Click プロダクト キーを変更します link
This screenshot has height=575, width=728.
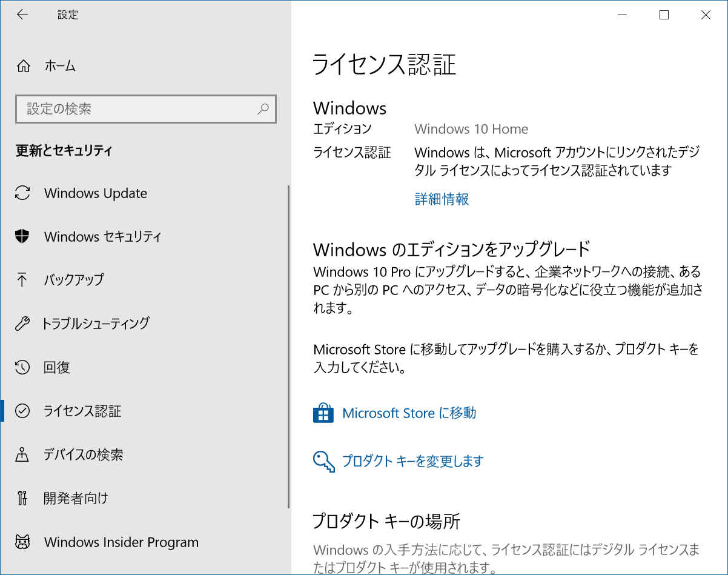click(x=413, y=461)
